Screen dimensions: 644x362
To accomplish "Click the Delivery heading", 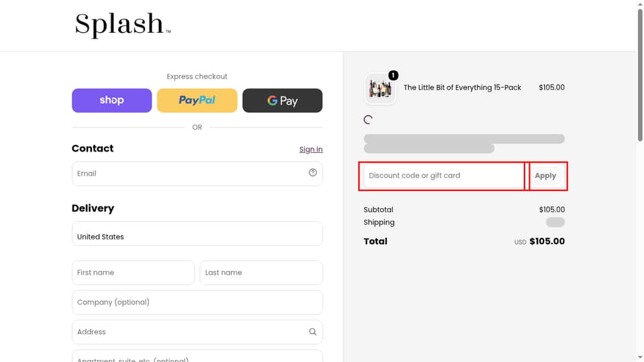I will point(93,208).
